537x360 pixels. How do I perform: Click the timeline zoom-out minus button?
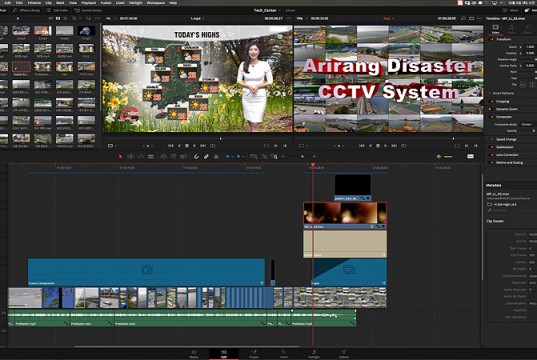tap(283, 157)
